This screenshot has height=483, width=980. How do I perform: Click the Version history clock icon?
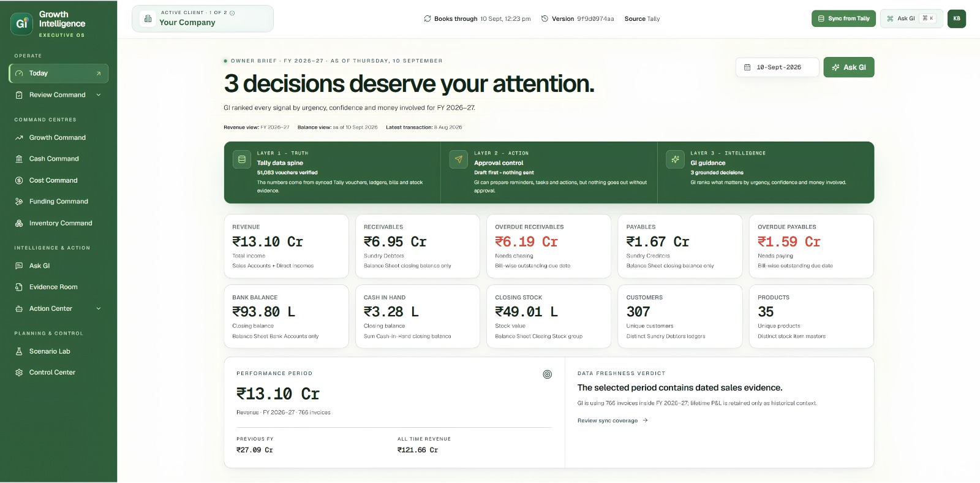click(x=545, y=19)
